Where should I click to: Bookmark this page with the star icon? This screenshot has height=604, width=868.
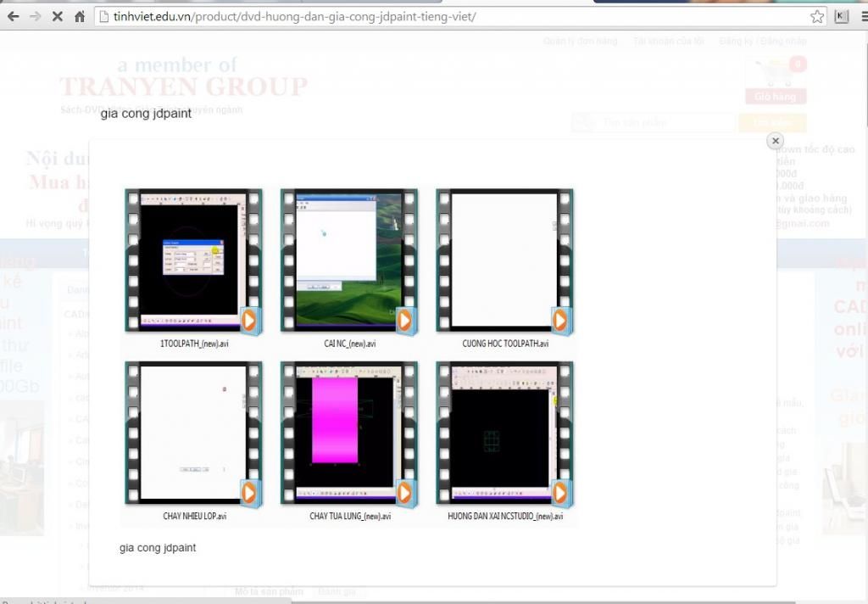[x=817, y=17]
